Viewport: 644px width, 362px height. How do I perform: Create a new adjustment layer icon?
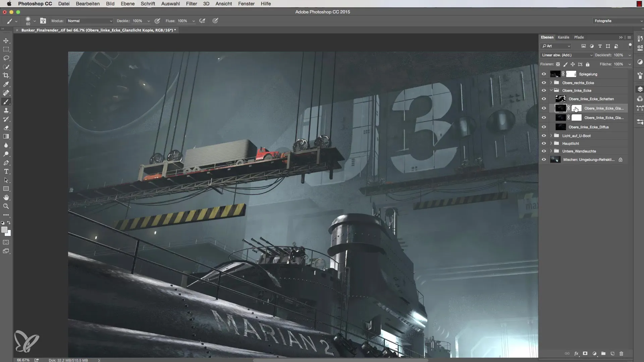(594, 354)
